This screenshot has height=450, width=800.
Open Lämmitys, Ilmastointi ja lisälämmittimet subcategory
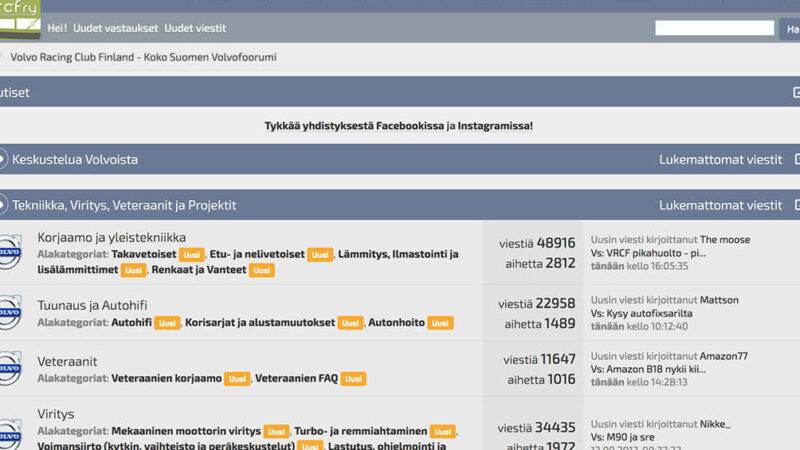point(248,262)
